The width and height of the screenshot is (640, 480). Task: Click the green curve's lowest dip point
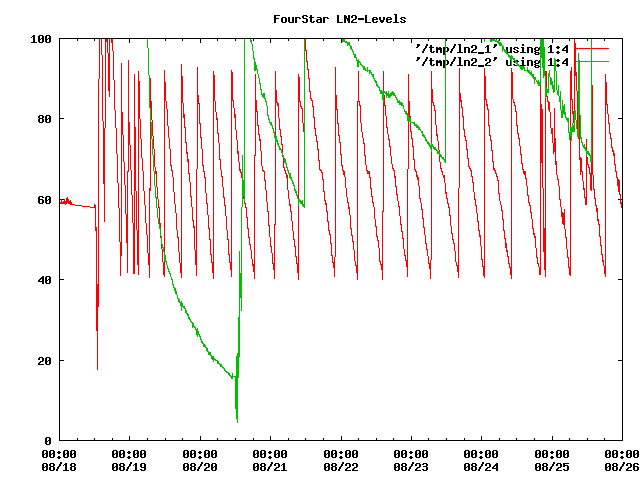[x=237, y=420]
